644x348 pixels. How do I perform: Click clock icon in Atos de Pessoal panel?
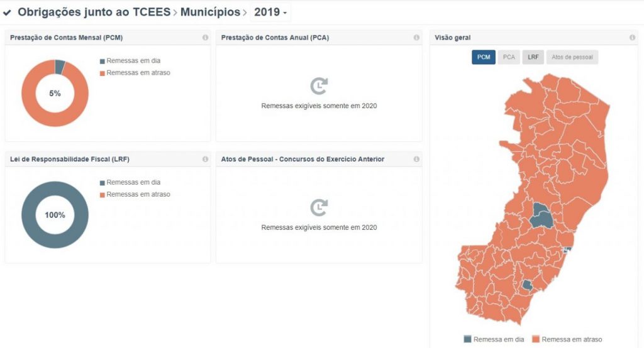click(x=319, y=207)
